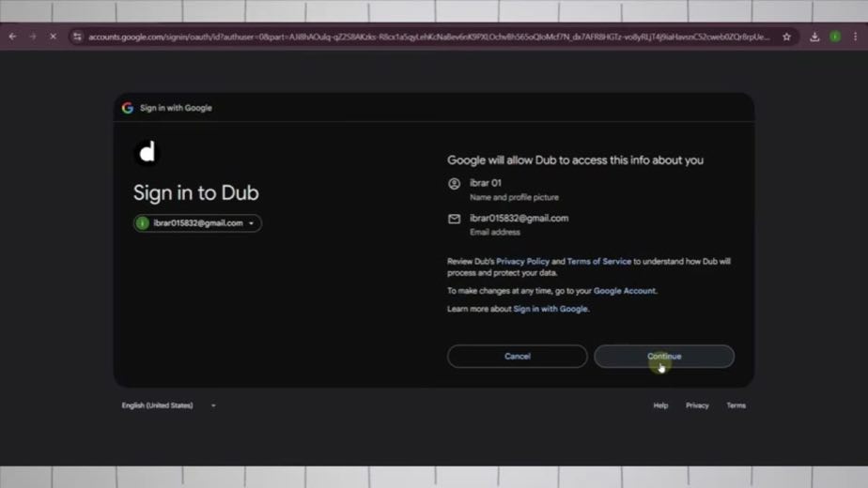The height and width of the screenshot is (488, 868).
Task: Click envelope icon beside email address
Action: point(454,219)
